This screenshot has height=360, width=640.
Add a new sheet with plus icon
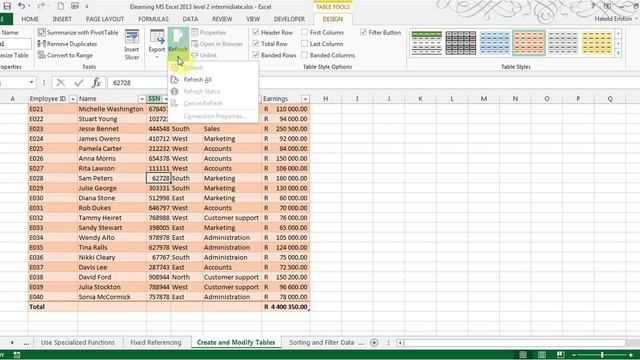point(374,342)
